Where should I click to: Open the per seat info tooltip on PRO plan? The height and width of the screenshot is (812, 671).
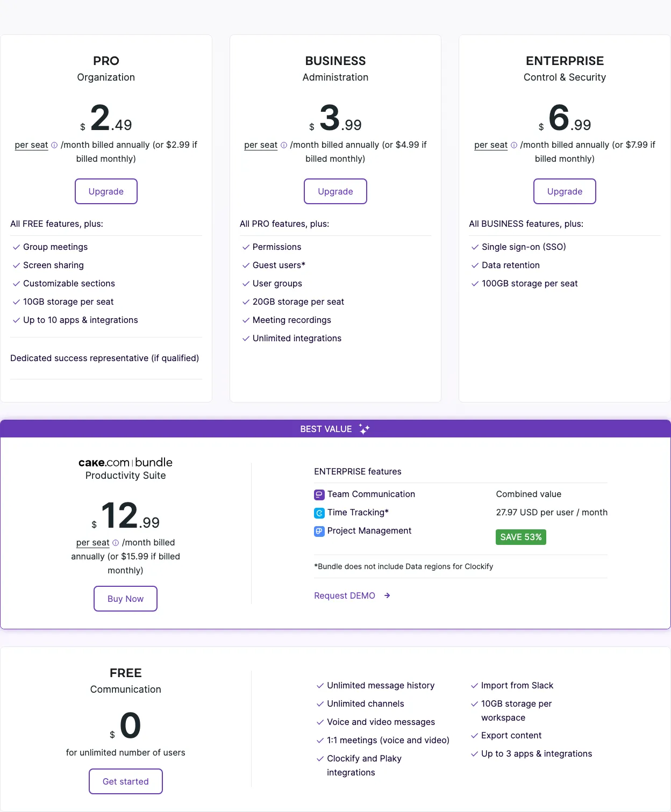coord(54,145)
